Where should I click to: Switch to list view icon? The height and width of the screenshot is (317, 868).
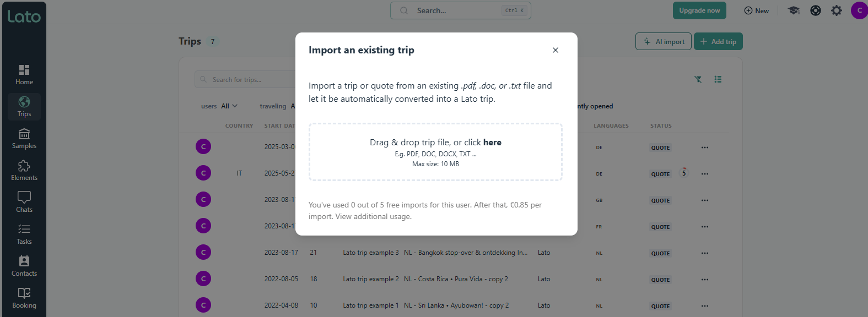(718, 79)
